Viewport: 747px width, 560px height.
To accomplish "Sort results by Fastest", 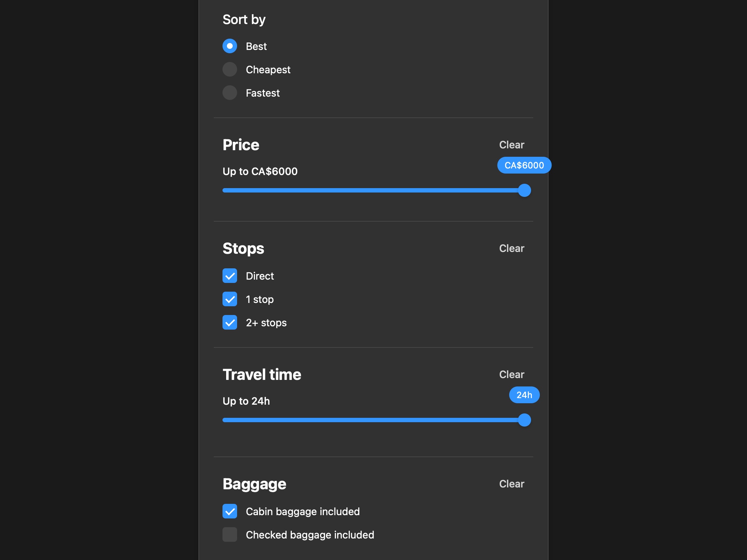I will (230, 93).
